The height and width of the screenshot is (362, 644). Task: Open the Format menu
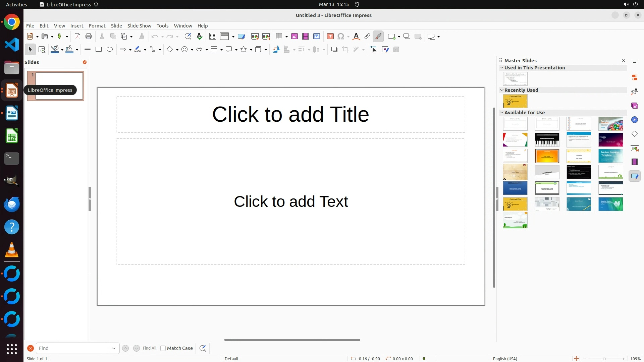(97, 26)
